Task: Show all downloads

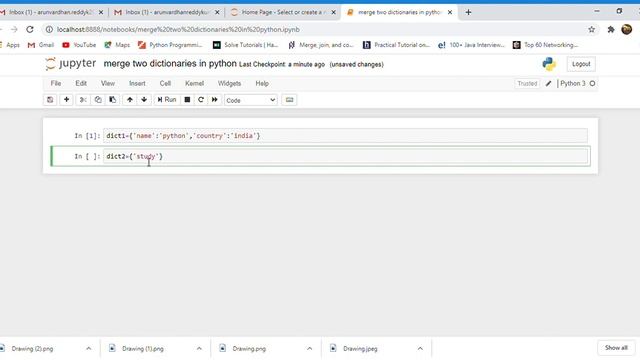Action: [x=616, y=348]
